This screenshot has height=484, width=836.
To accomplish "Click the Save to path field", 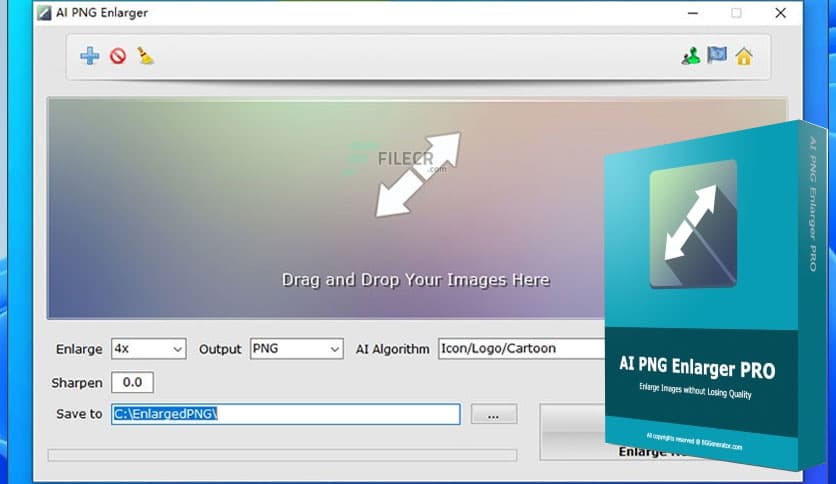I will coord(285,414).
